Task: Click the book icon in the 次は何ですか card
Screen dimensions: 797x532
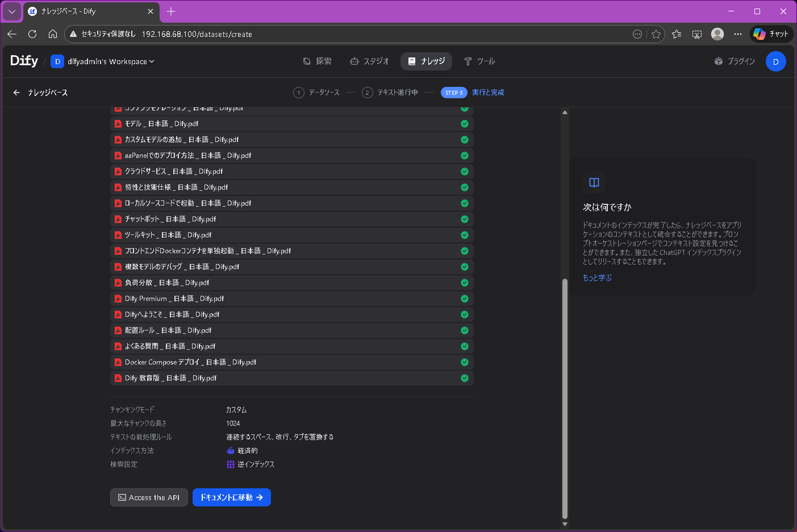Action: click(x=594, y=182)
